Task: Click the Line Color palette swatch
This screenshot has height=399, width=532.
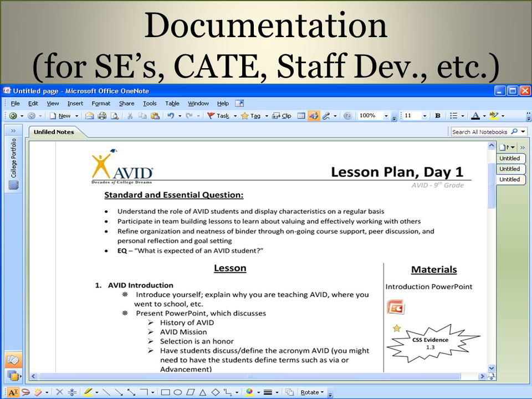Action: (x=250, y=392)
